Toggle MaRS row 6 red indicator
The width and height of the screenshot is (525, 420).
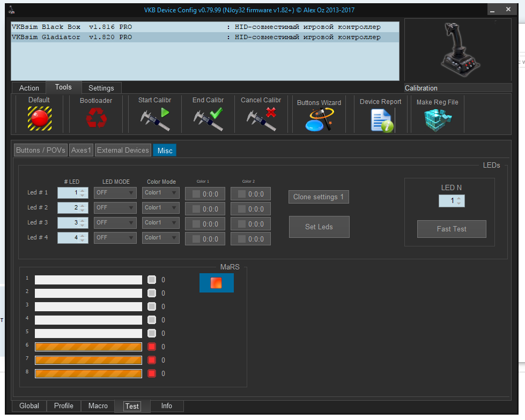(x=152, y=347)
